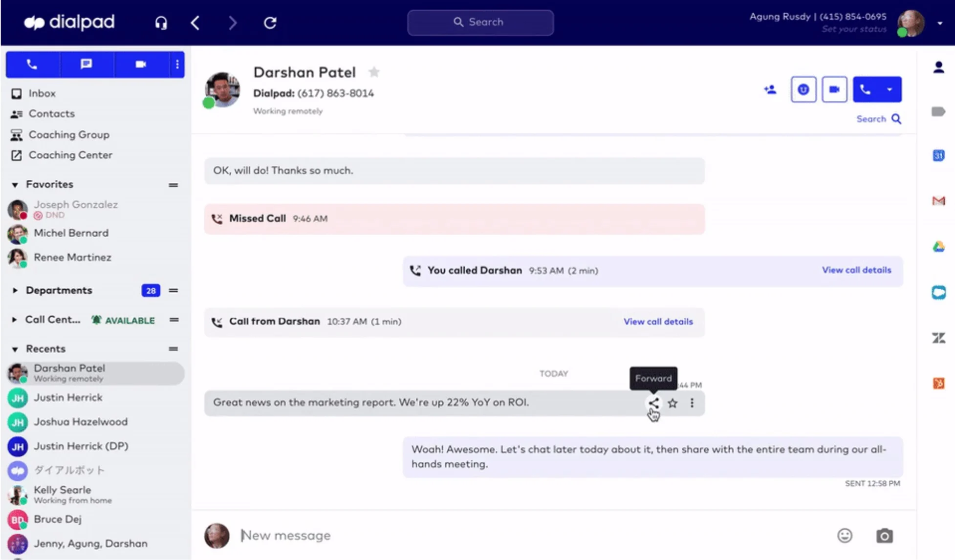
Task: Click View call details for the Call from Darshan
Action: tap(658, 322)
